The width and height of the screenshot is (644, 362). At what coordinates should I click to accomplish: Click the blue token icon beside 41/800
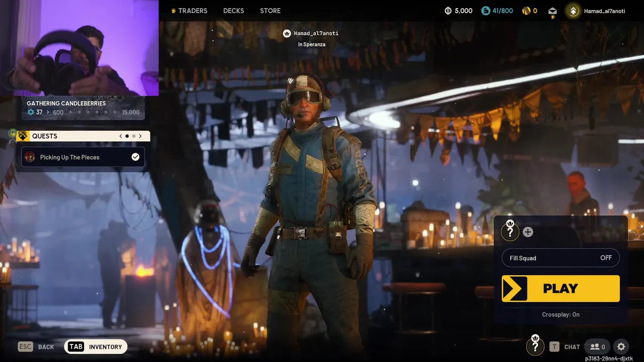click(486, 11)
